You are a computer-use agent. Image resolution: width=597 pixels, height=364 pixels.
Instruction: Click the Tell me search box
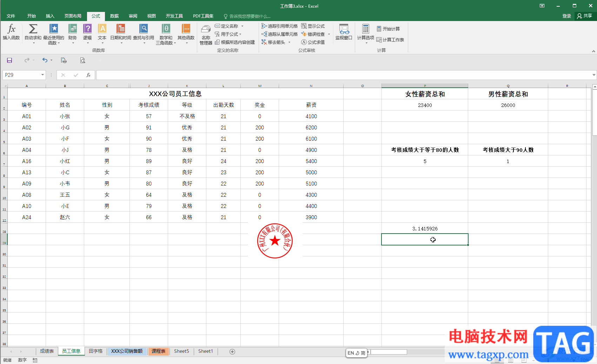(247, 16)
